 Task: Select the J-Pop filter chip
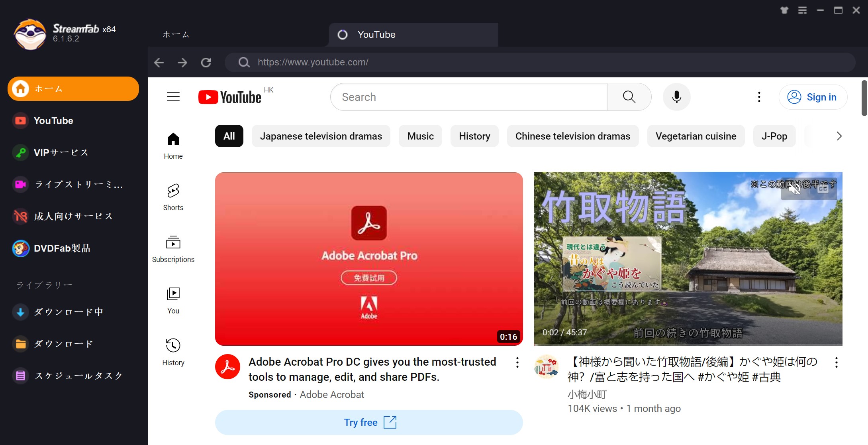(x=774, y=136)
